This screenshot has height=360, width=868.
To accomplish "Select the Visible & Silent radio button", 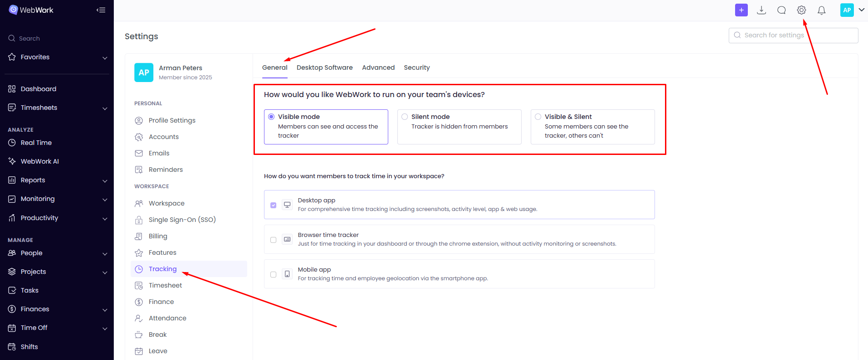I will [x=538, y=117].
